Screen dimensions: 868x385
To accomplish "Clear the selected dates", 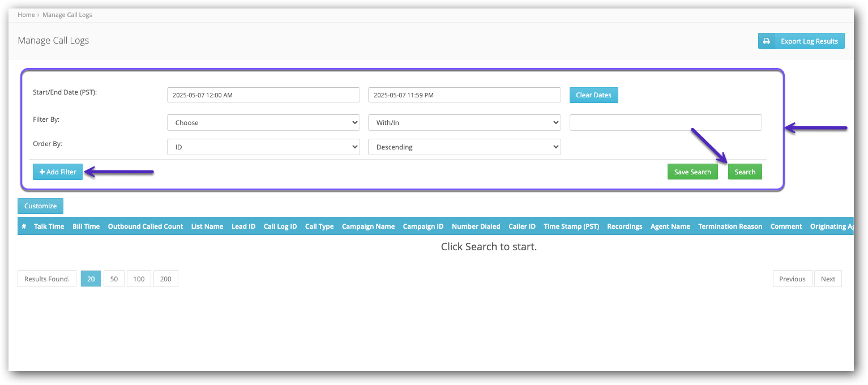I will [x=593, y=95].
